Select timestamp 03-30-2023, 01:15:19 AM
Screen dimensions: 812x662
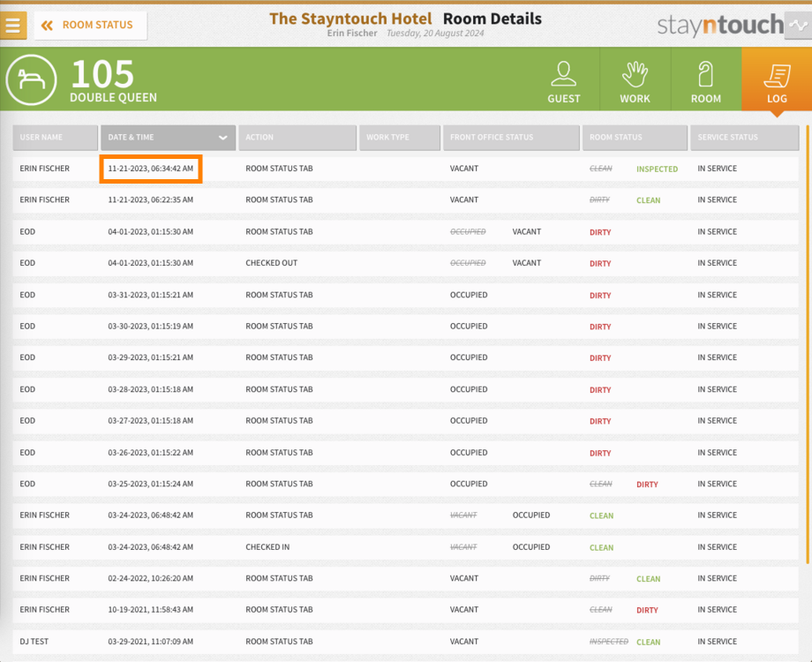point(151,327)
